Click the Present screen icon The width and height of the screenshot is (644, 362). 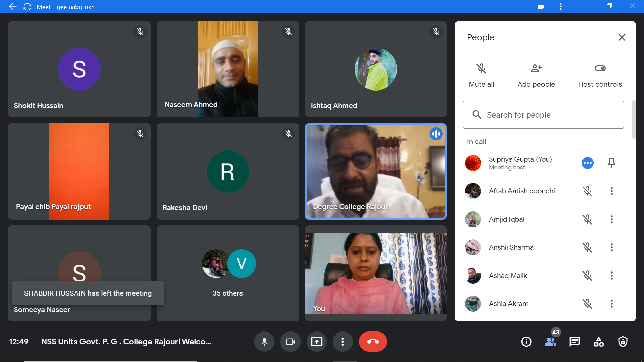click(316, 342)
